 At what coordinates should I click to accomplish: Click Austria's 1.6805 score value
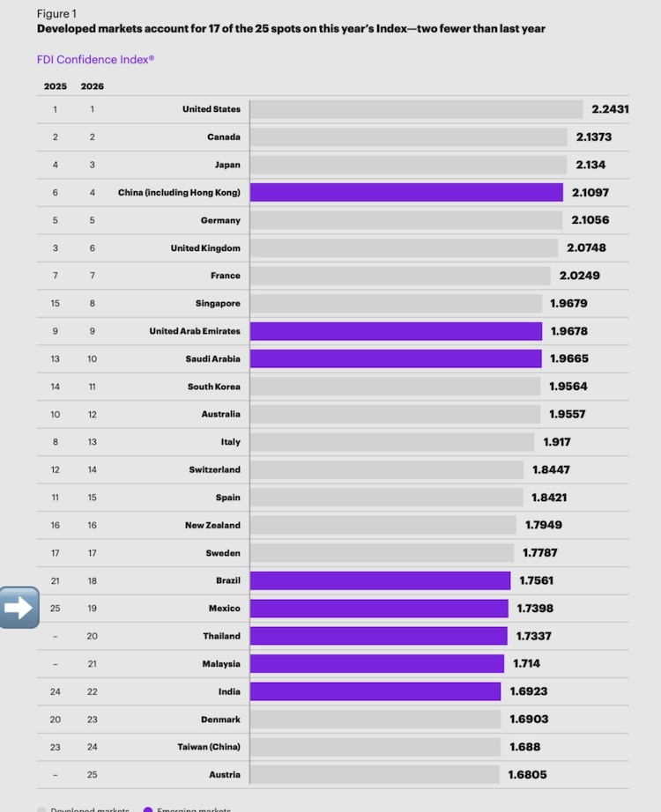(529, 775)
